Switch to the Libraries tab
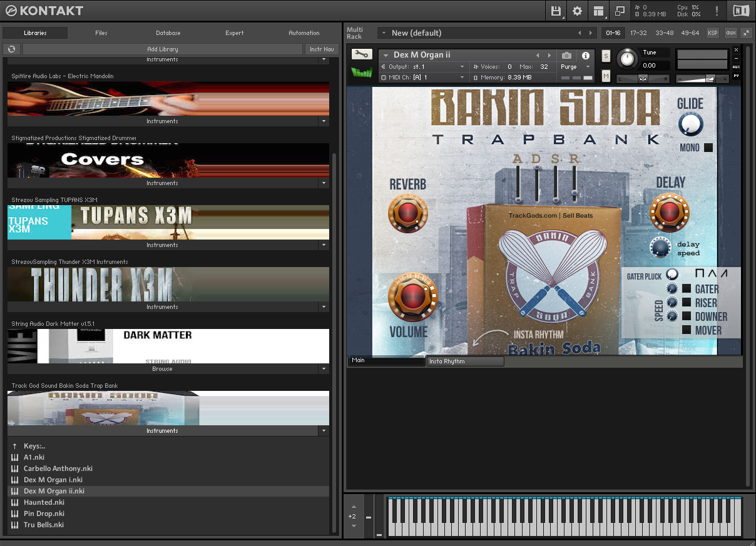This screenshot has height=546, width=756. point(35,33)
